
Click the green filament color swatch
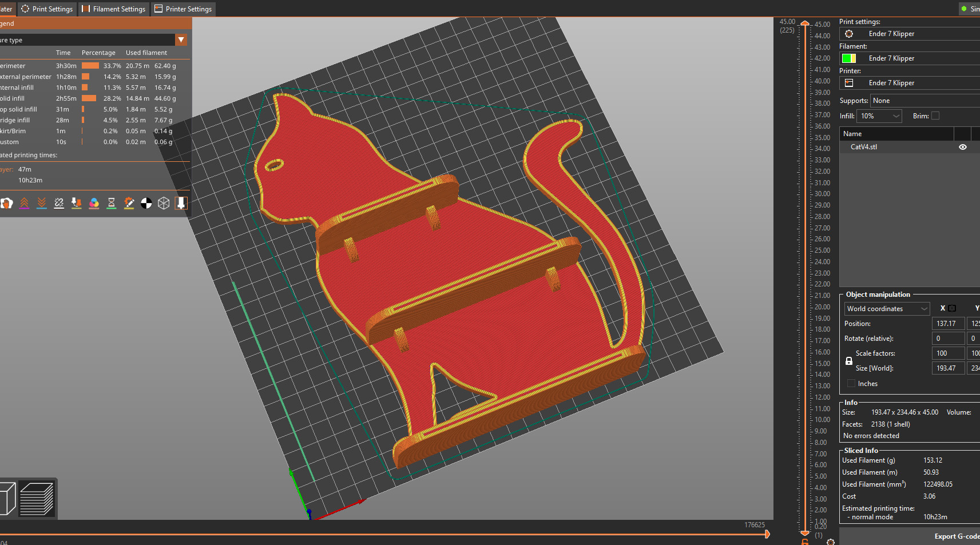[848, 58]
